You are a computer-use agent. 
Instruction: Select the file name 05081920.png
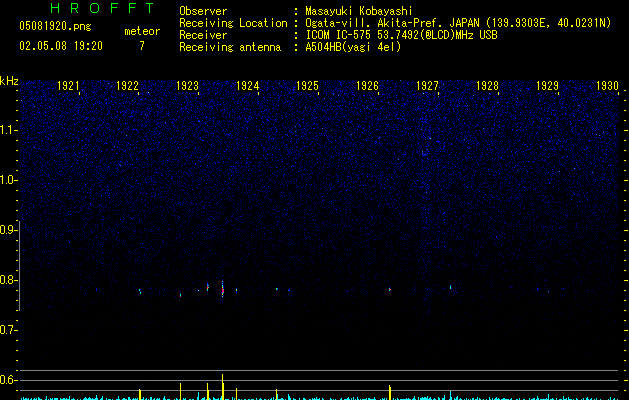[x=55, y=26]
